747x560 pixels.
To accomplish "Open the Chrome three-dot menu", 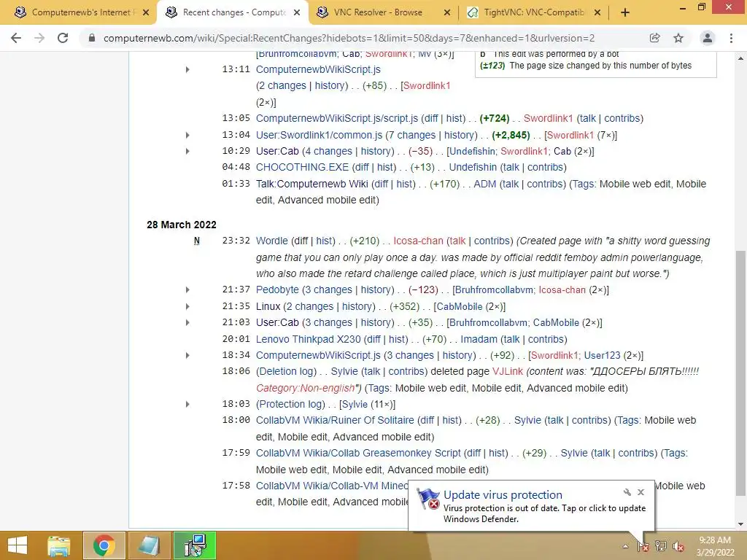I will pyautogui.click(x=731, y=38).
